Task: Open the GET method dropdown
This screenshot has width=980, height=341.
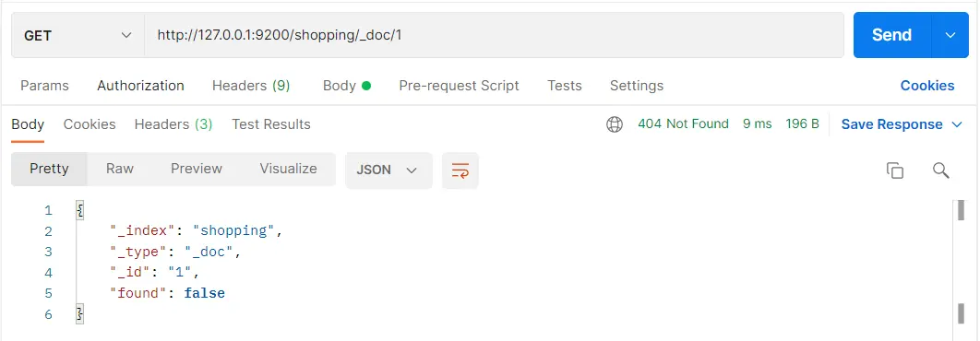Action: [78, 36]
